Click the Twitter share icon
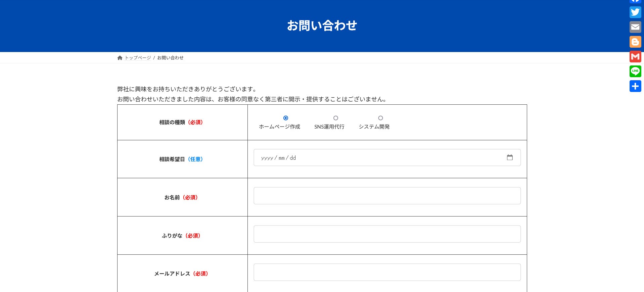The width and height of the screenshot is (644, 292). click(x=635, y=12)
